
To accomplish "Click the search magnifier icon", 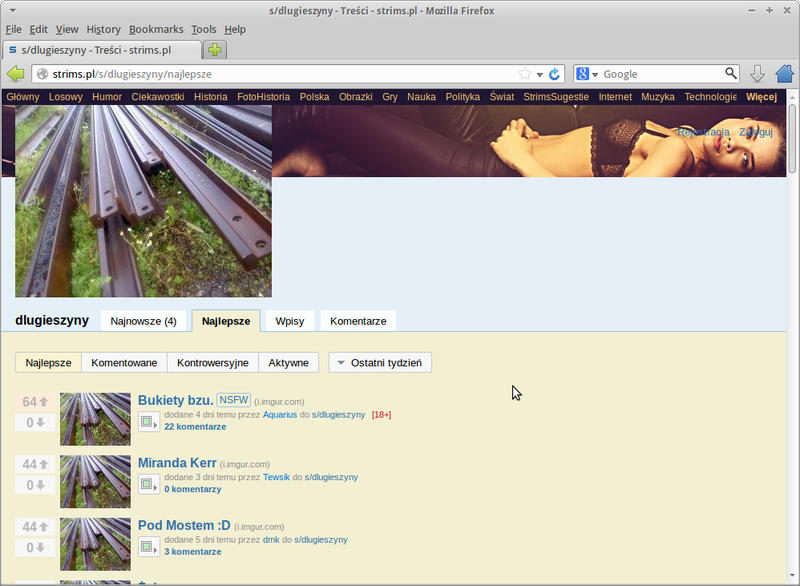I will click(731, 73).
